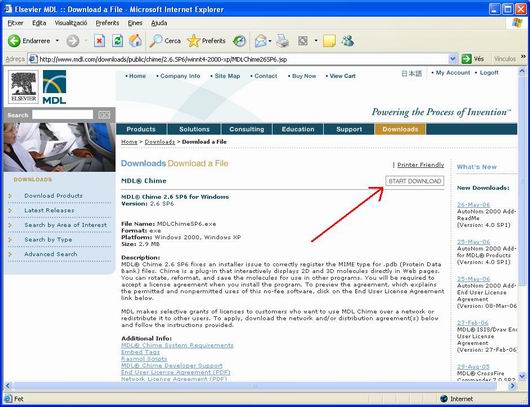Screen dimensions: 530x407
Task: Click the Refresh page icon
Action: (x=117, y=41)
